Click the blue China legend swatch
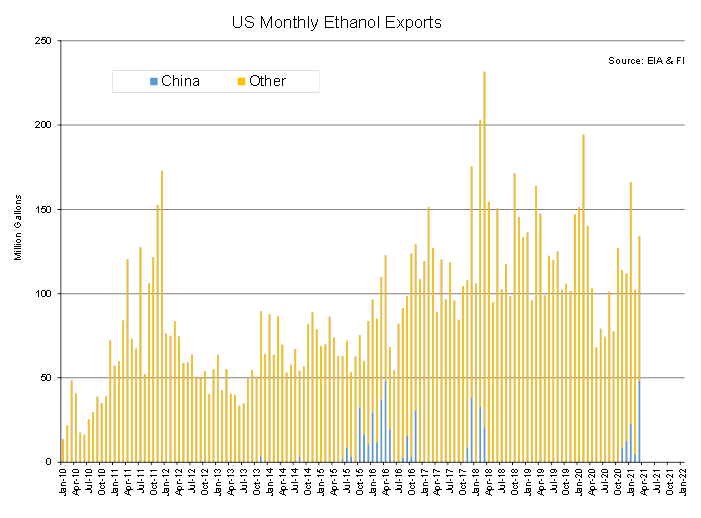 tap(152, 81)
